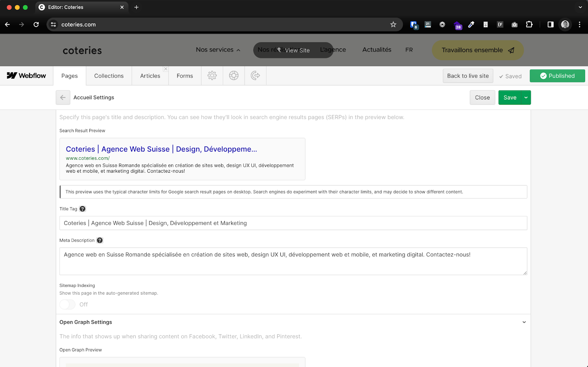Edit the Title Tag field
Image resolution: width=588 pixels, height=367 pixels.
tap(293, 223)
